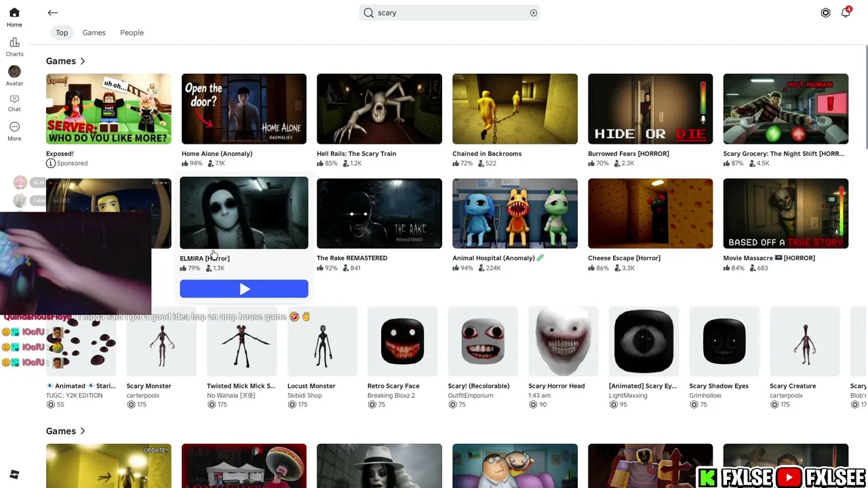Click the Sponsored info icon under Exposed!

[50, 163]
